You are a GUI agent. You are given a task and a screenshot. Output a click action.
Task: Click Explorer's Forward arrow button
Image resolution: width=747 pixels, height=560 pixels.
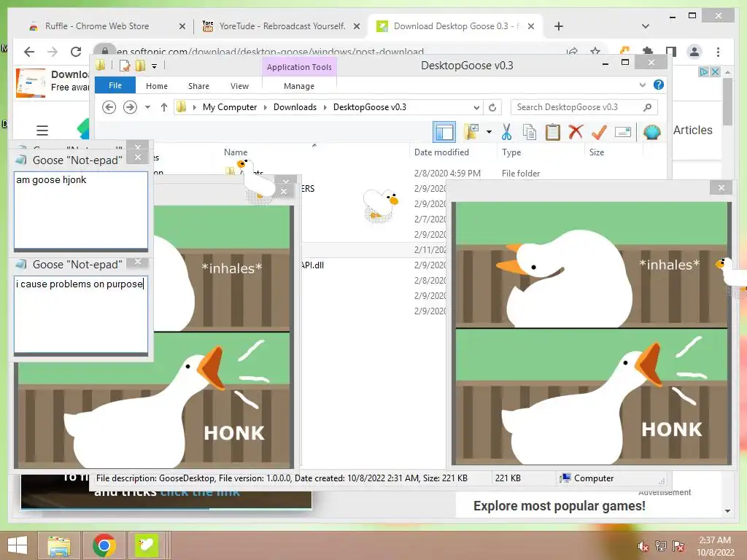(130, 107)
